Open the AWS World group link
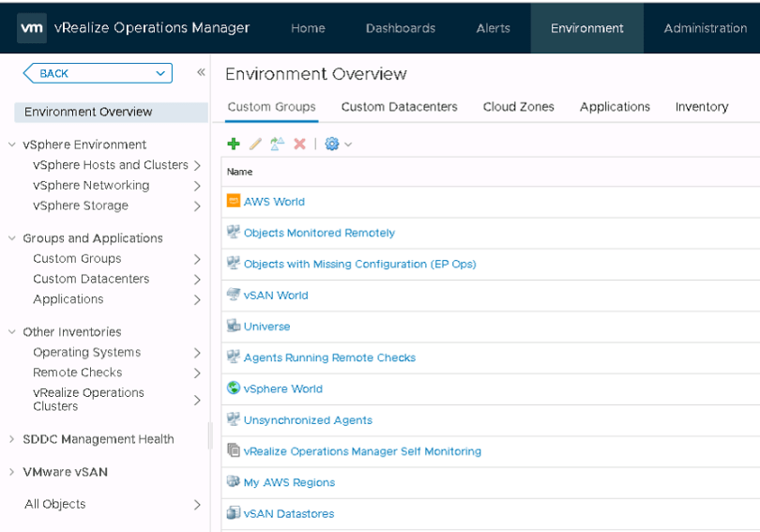760x532 pixels. pos(274,202)
